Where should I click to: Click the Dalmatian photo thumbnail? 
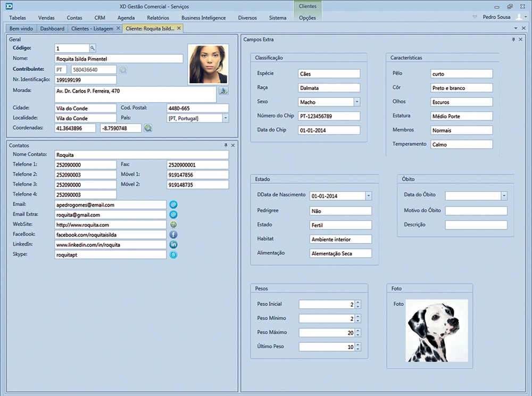tap(437, 331)
